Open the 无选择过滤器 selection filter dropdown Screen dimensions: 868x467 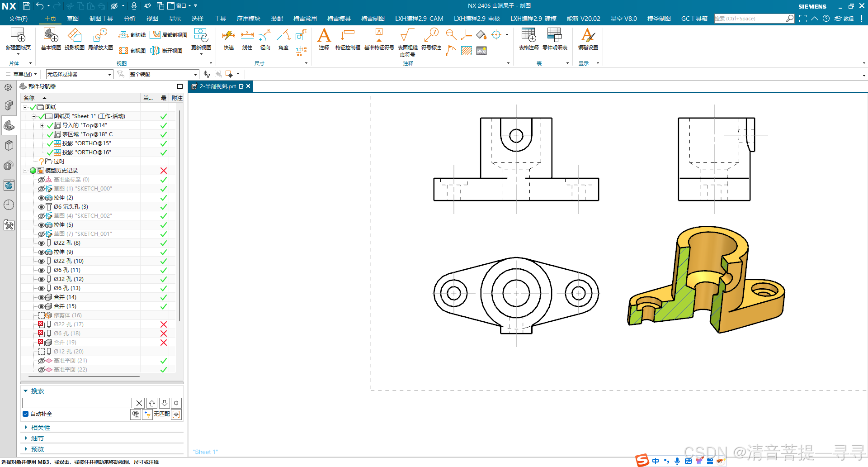click(80, 74)
